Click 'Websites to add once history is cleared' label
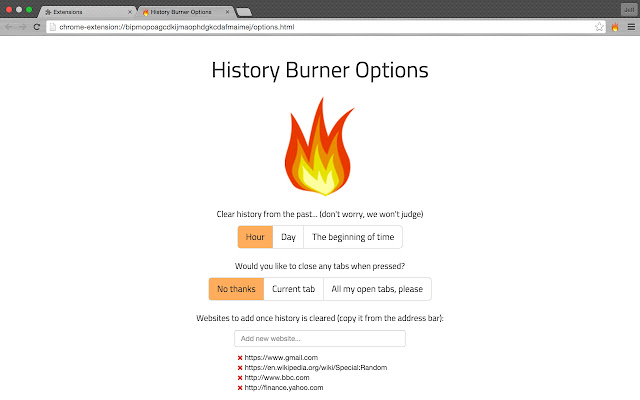The height and width of the screenshot is (400, 640). click(x=320, y=318)
